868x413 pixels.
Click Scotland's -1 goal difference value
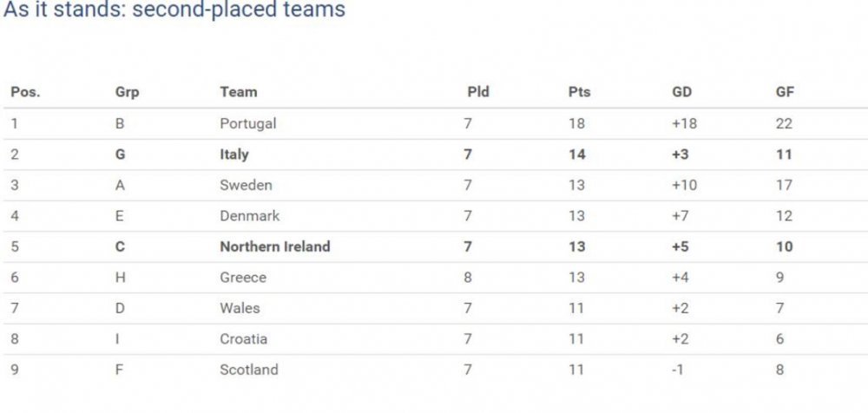[678, 370]
